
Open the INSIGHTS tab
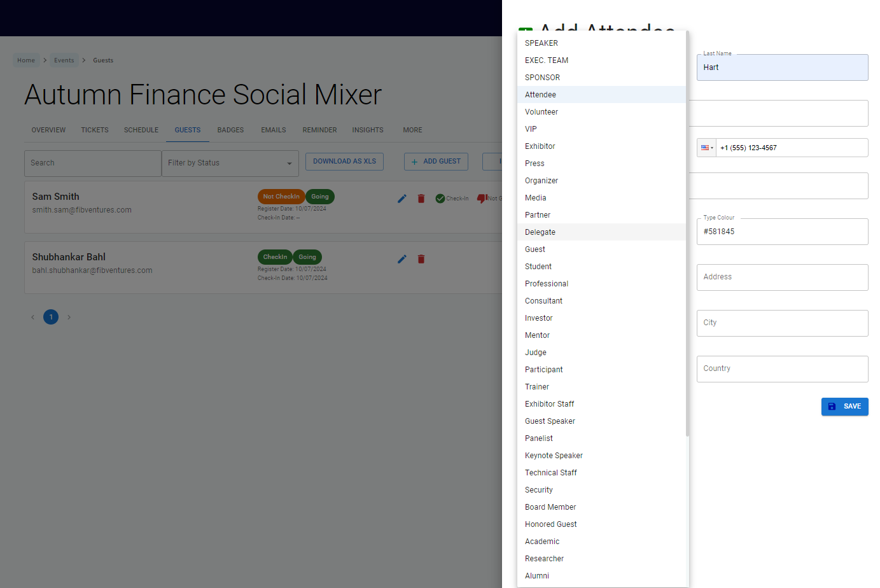pyautogui.click(x=368, y=130)
